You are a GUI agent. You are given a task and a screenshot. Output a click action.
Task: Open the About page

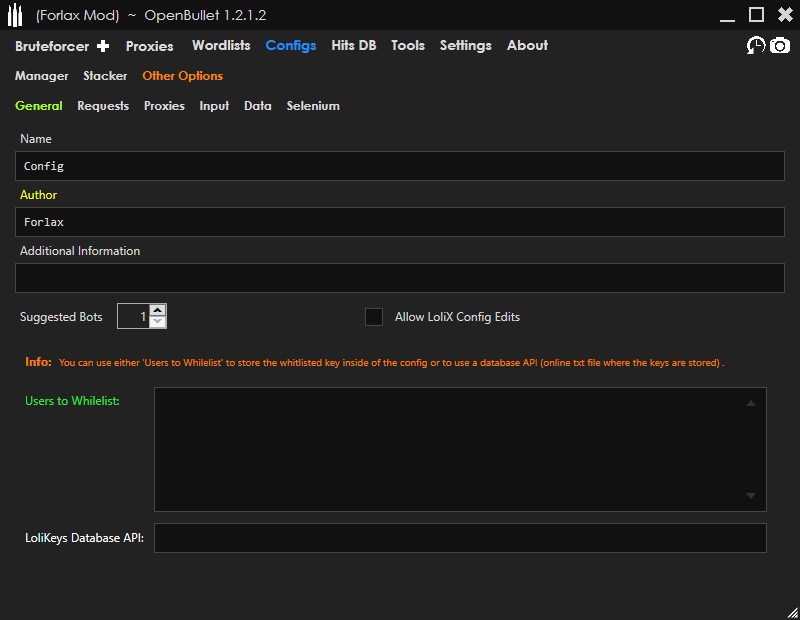(527, 45)
